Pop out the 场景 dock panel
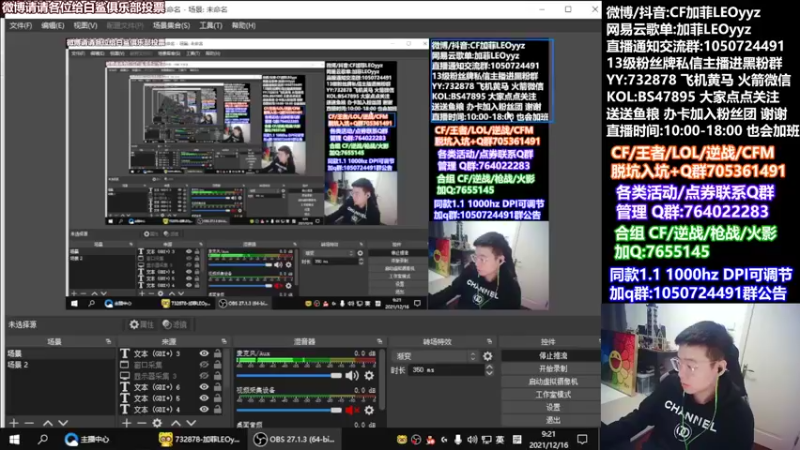The height and width of the screenshot is (450, 800). coord(108,341)
